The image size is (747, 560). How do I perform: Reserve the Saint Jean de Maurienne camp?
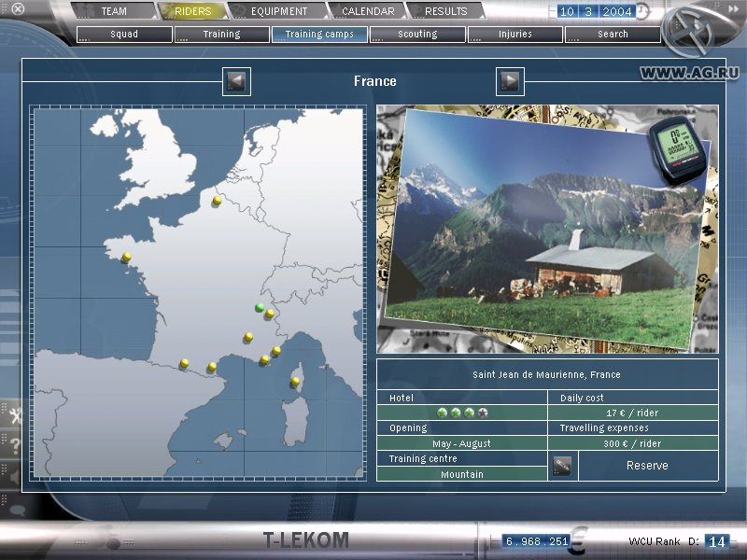click(647, 466)
